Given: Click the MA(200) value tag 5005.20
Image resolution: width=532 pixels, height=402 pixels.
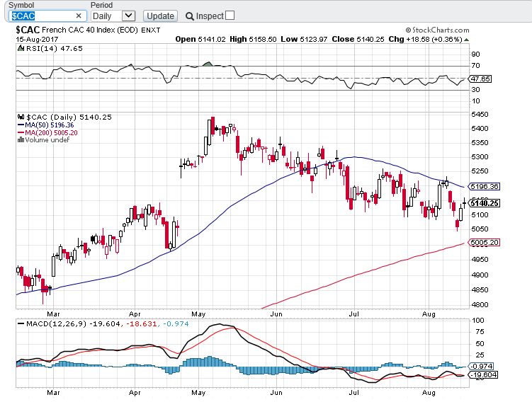Looking at the screenshot, I should 484,242.
